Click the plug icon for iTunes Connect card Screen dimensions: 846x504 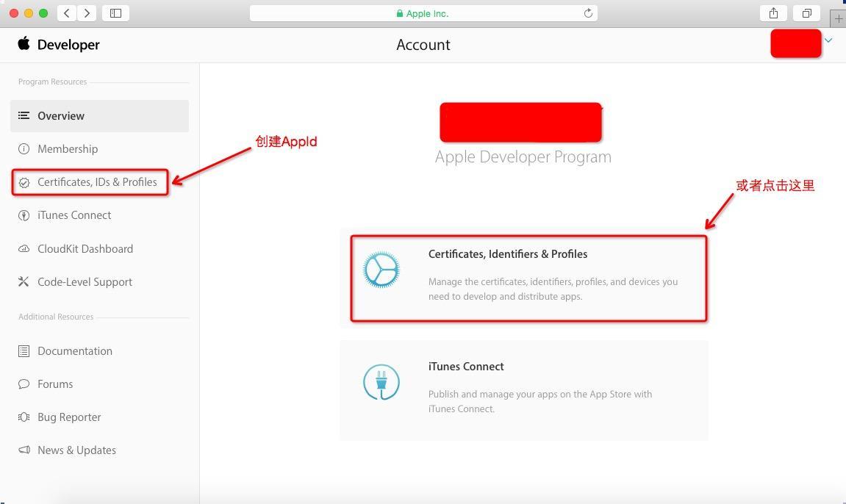[x=381, y=381]
